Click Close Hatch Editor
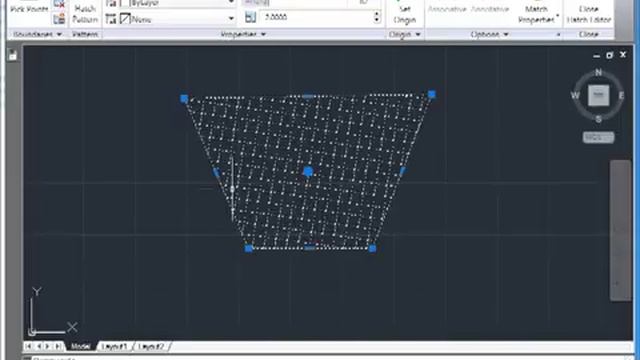 [589, 14]
